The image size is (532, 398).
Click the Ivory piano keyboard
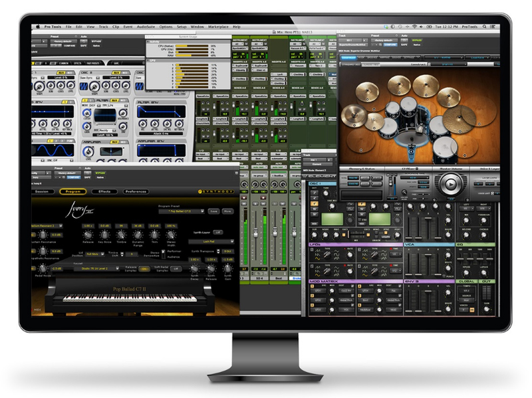click(x=130, y=298)
